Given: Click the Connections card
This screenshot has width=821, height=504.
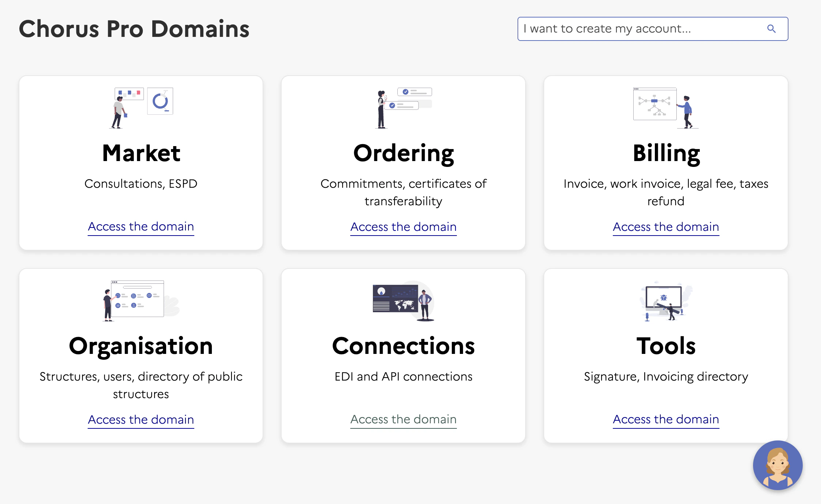Looking at the screenshot, I should tap(403, 356).
